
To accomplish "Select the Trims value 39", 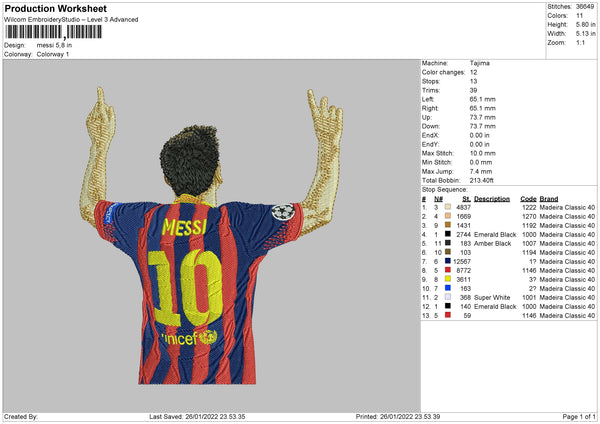I will pyautogui.click(x=473, y=90).
